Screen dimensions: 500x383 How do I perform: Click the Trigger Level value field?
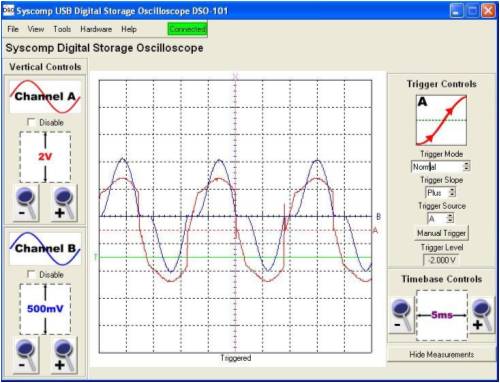(441, 260)
